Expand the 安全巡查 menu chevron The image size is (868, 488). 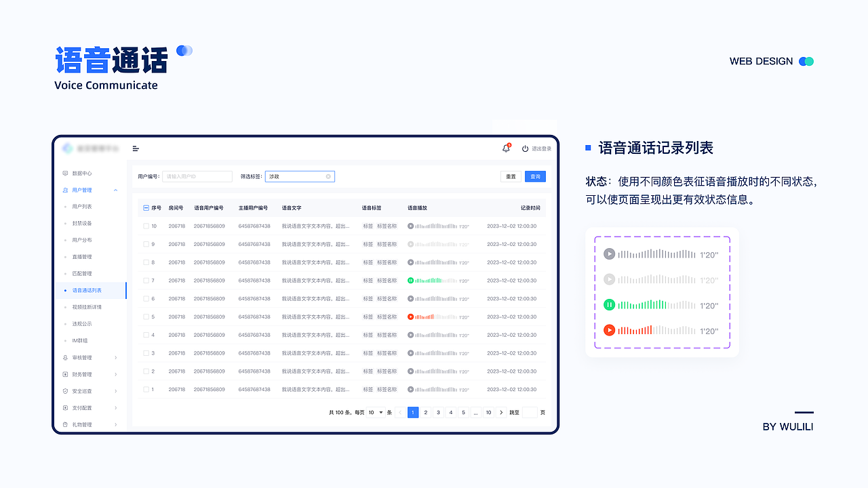(116, 391)
